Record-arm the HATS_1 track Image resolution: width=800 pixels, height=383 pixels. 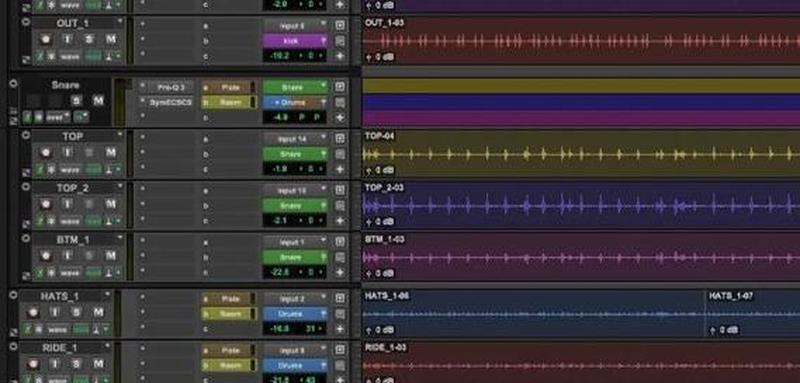tap(34, 312)
